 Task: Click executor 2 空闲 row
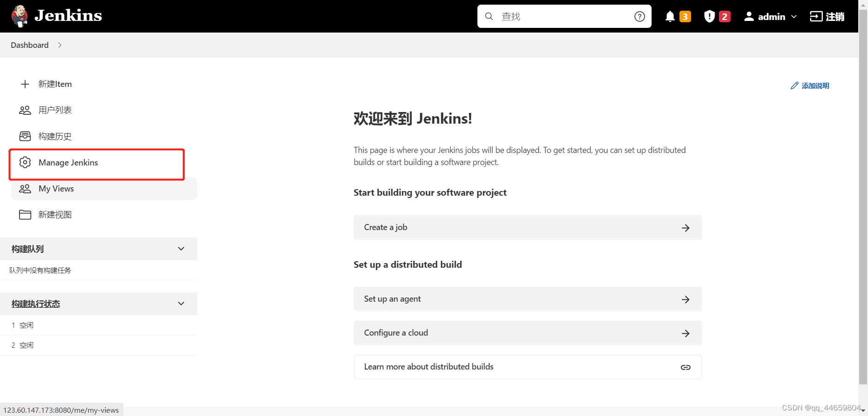pyautogui.click(x=98, y=345)
